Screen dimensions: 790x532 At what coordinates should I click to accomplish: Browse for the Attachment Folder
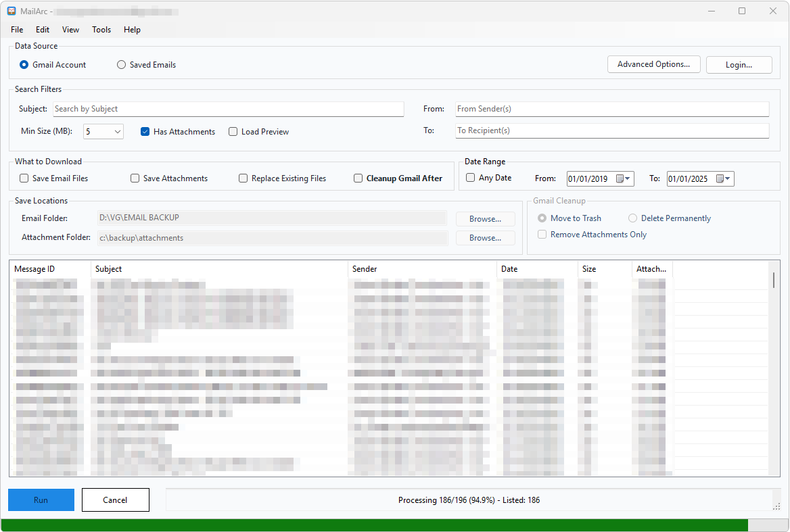click(485, 238)
